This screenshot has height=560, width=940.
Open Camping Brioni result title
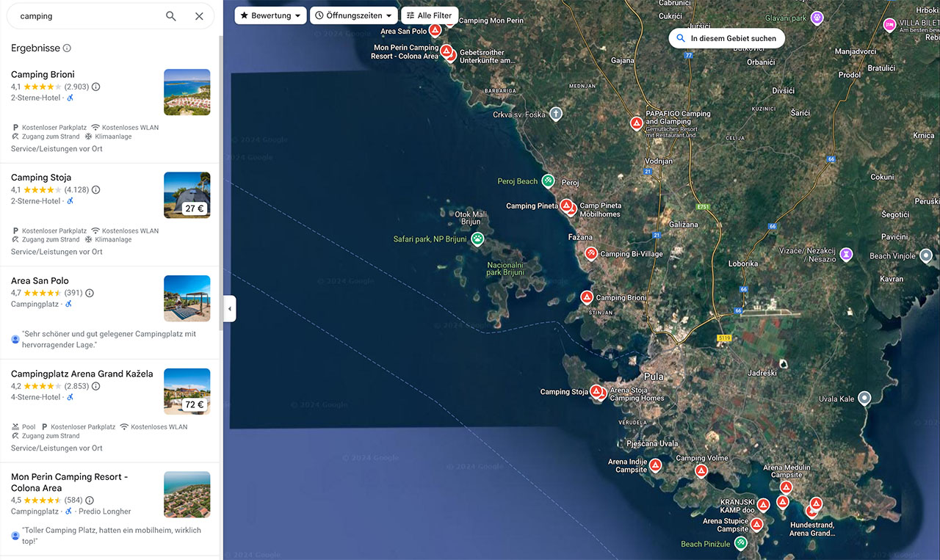click(x=43, y=74)
